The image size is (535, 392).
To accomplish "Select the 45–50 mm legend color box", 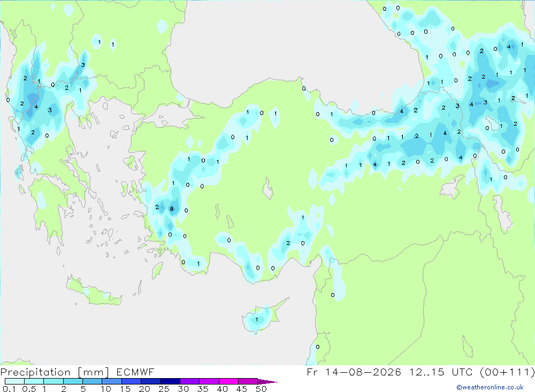I will [248, 381].
